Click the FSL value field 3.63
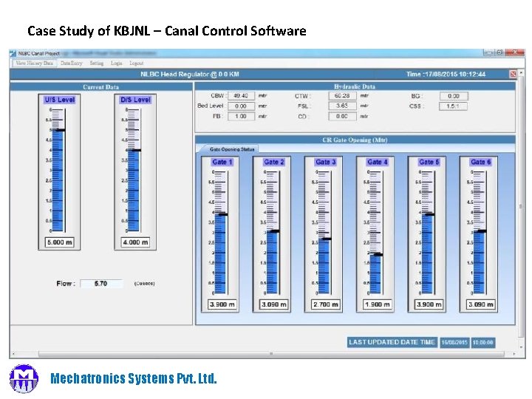The image size is (532, 399). tap(342, 106)
